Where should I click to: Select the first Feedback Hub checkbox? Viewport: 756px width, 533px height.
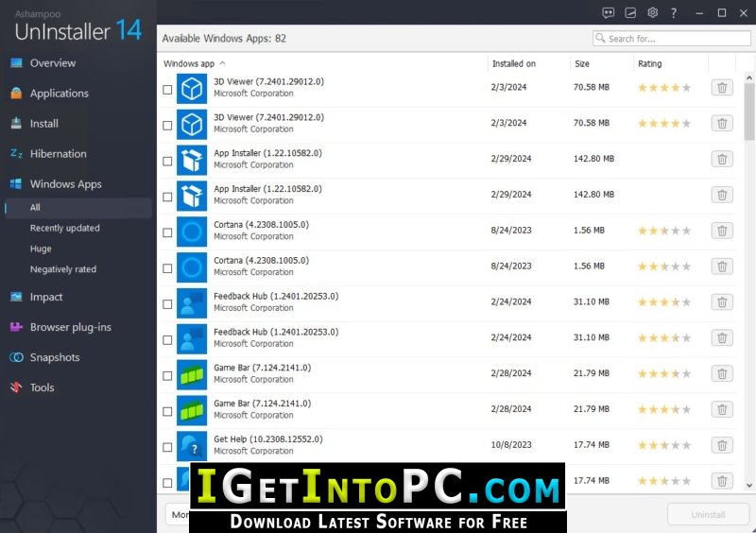pos(167,304)
